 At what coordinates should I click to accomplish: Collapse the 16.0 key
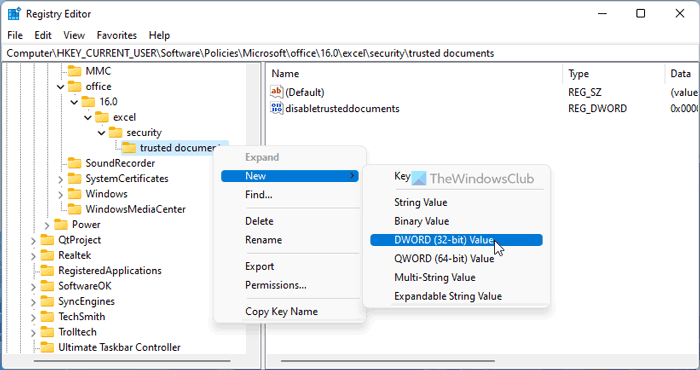pyautogui.click(x=74, y=102)
